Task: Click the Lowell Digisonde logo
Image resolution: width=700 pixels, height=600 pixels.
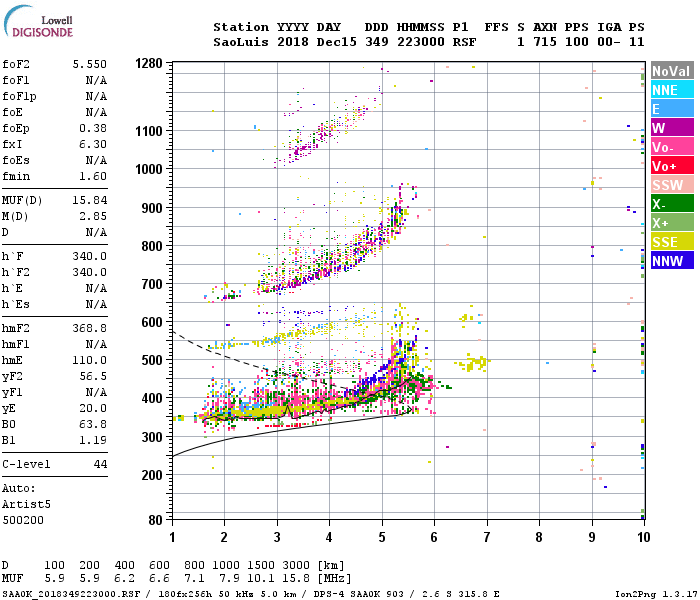Action: click(x=38, y=21)
